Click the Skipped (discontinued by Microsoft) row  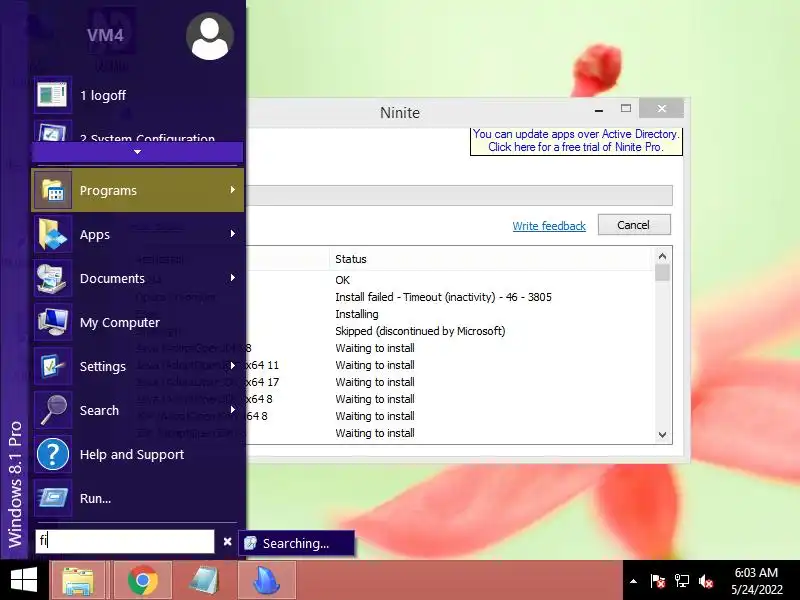click(x=420, y=331)
